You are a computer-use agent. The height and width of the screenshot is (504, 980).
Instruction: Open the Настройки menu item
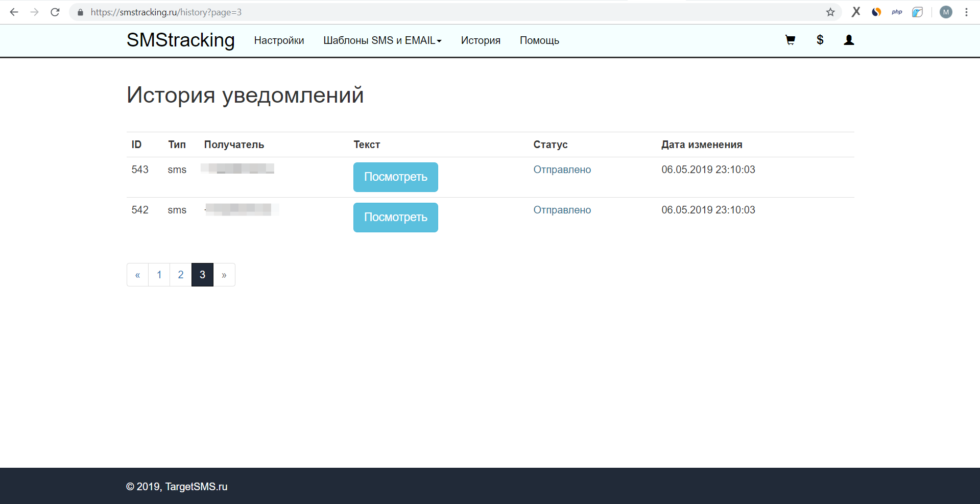pos(279,40)
